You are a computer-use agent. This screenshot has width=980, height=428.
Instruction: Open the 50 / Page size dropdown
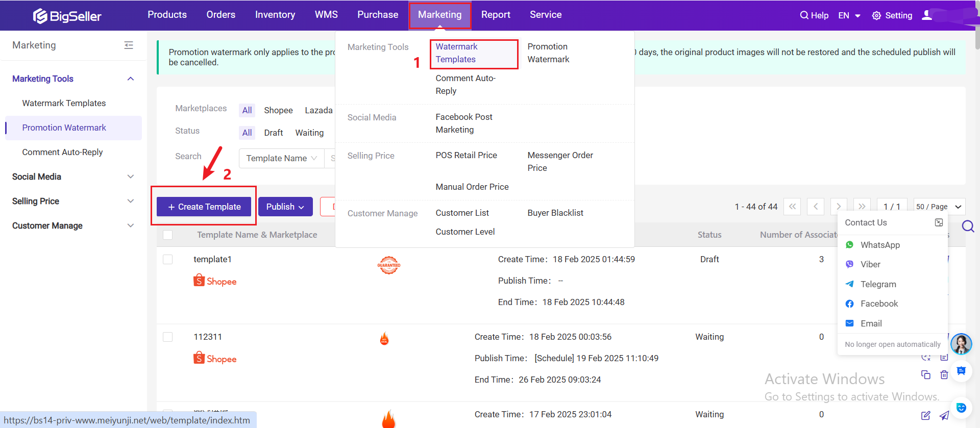pyautogui.click(x=939, y=207)
